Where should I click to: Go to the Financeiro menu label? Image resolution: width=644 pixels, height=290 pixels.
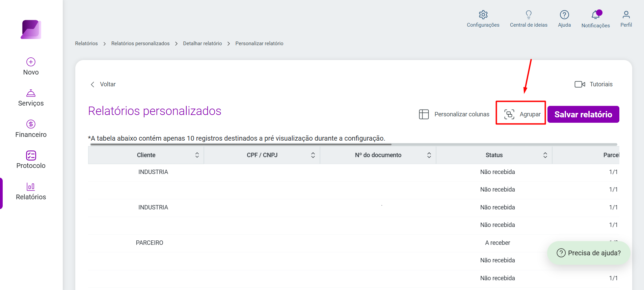31,135
